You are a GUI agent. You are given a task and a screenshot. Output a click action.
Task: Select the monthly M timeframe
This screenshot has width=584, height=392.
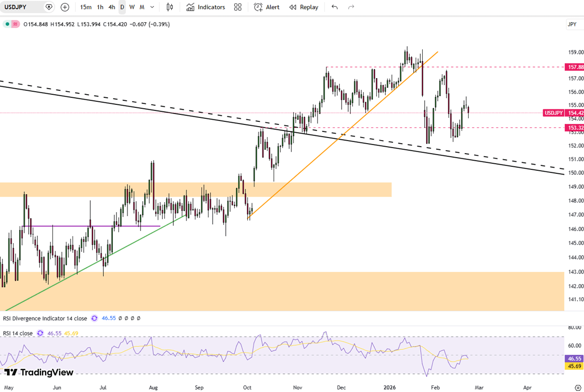[142, 7]
